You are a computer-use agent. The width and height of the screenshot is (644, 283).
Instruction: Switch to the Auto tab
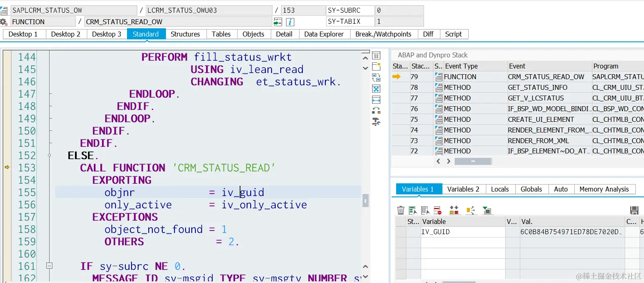coord(561,189)
